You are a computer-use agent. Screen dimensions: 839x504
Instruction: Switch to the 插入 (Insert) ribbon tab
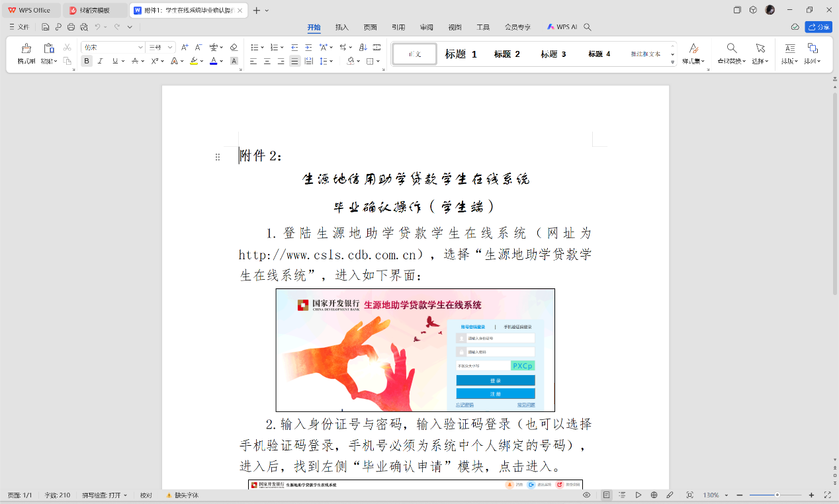[342, 27]
